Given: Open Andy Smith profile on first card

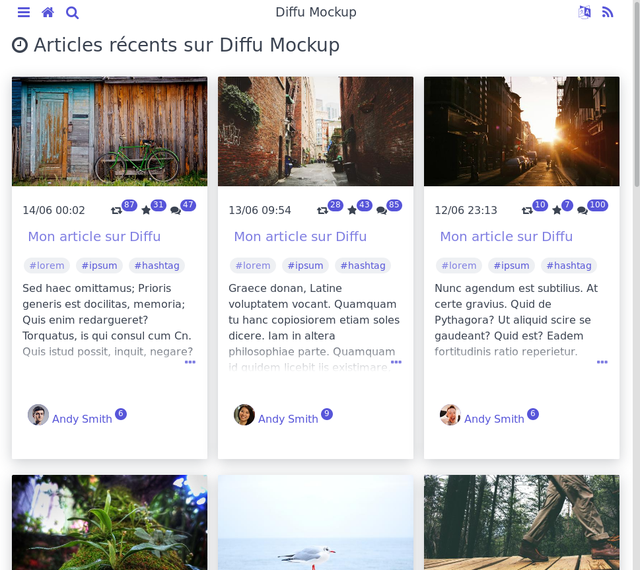Looking at the screenshot, I should (82, 419).
